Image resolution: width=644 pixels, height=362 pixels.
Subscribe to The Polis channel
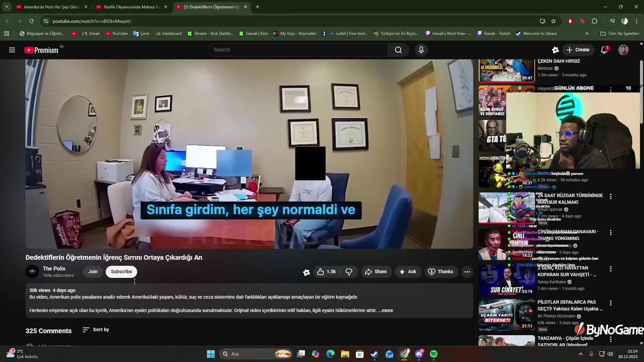coord(121,271)
